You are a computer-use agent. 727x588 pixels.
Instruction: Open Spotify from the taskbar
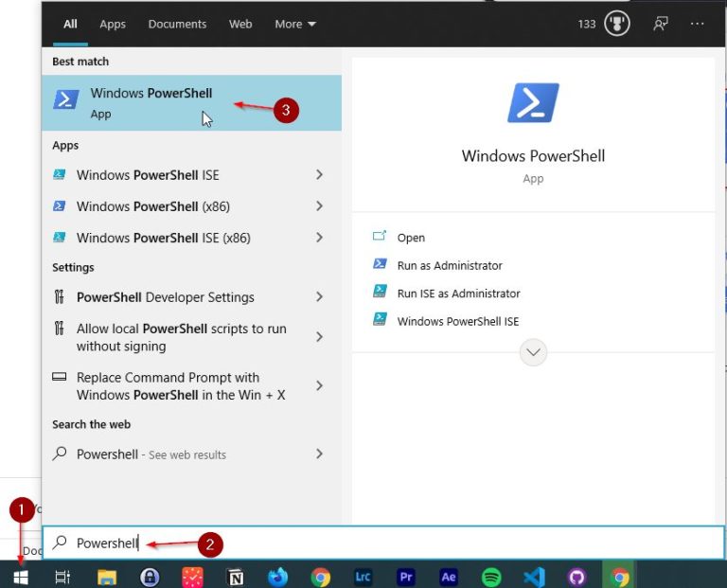coord(490,577)
